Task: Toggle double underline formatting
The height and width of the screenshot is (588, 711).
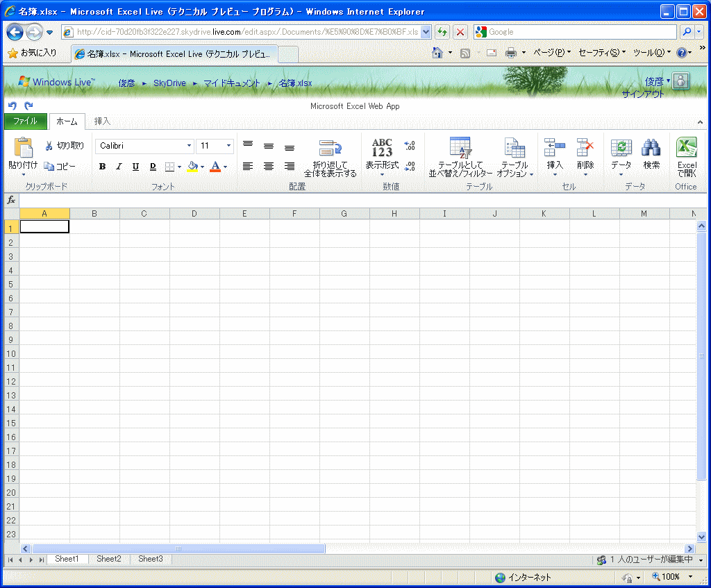Action: [153, 167]
